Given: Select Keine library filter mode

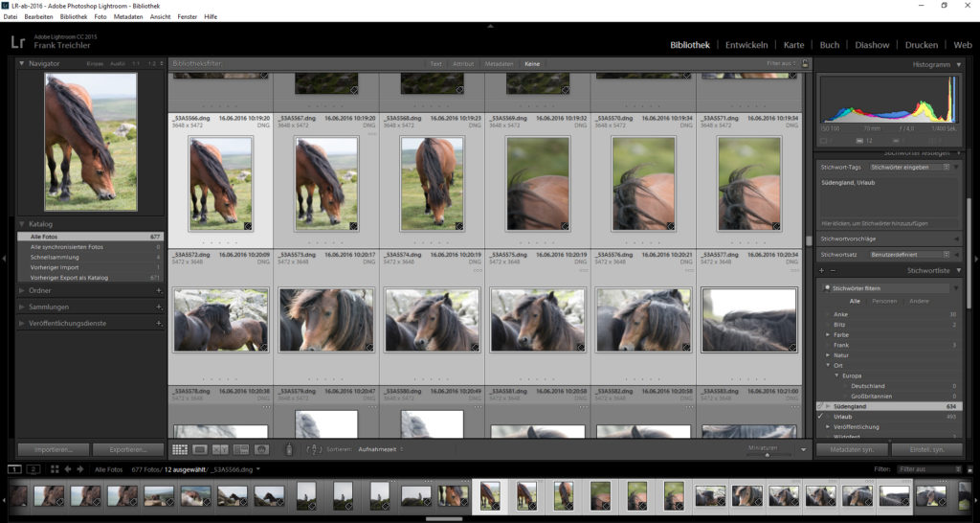Looking at the screenshot, I should [x=532, y=64].
